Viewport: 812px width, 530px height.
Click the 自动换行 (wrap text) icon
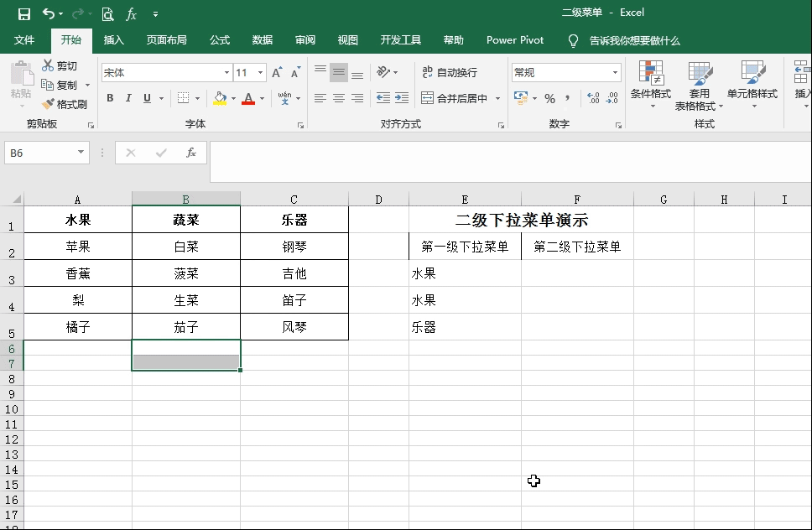coord(428,72)
